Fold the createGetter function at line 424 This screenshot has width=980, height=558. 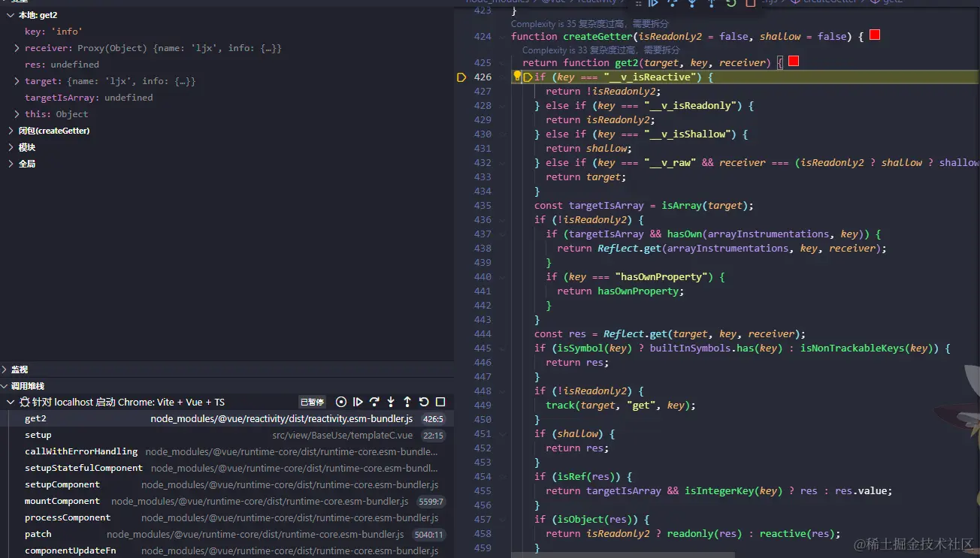[x=501, y=36]
